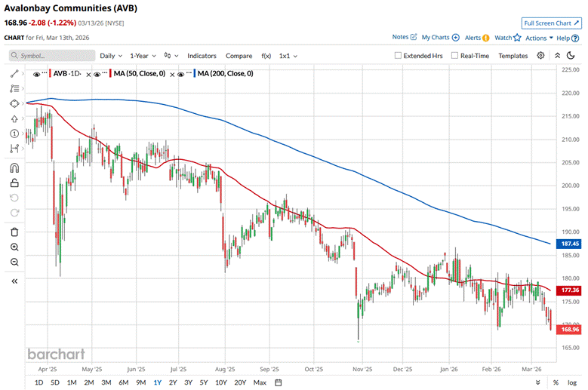Open the Fibonacci/text list tool
Screen dimensions: 588x390
click(x=14, y=89)
